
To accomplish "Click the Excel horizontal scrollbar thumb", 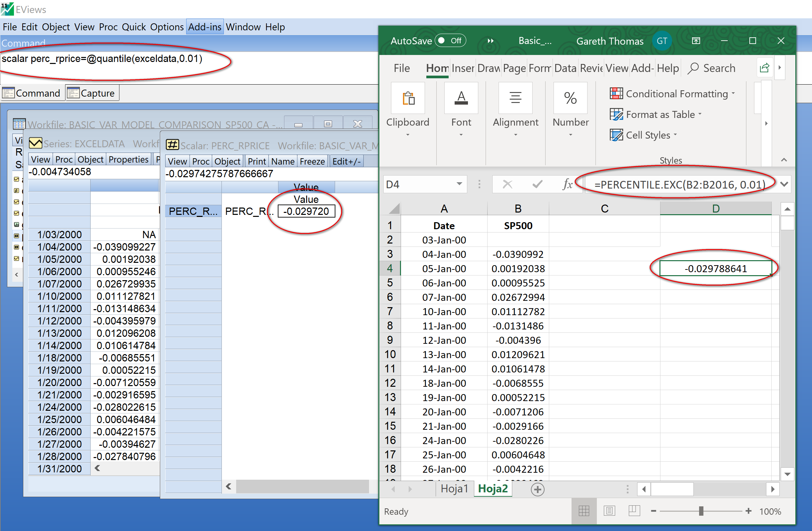I will click(x=672, y=489).
